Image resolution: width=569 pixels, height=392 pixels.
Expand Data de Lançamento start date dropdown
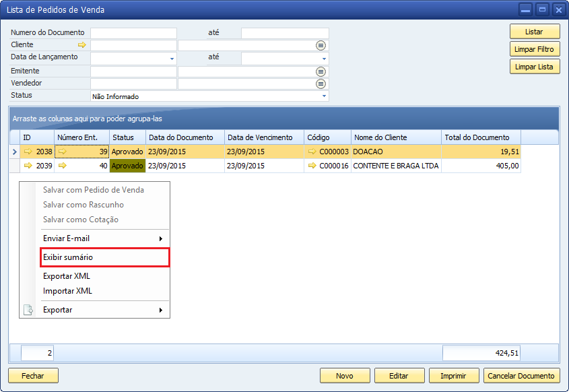coord(172,59)
